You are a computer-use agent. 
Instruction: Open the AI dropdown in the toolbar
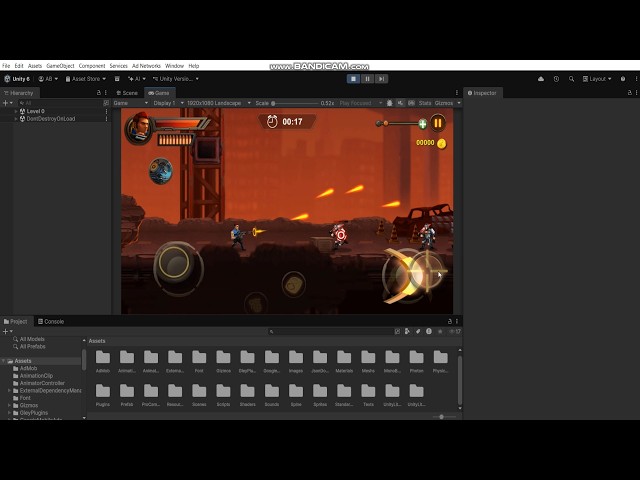point(137,79)
